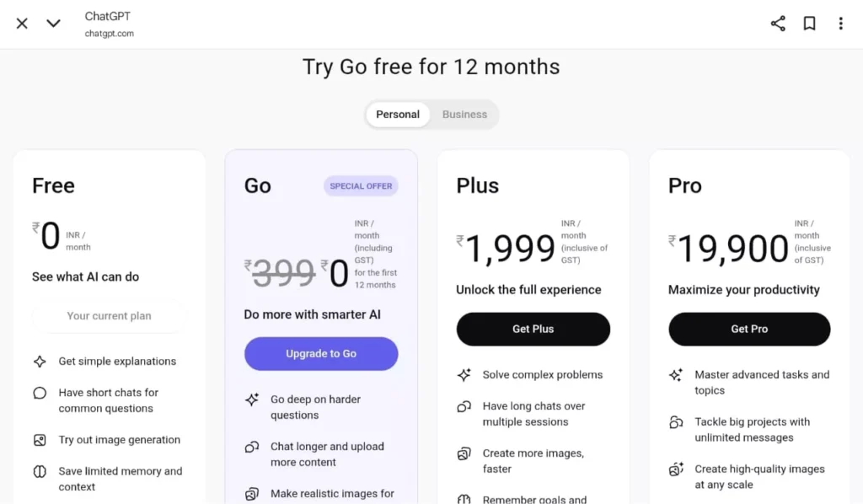The height and width of the screenshot is (504, 863).
Task: Open the chatgpt.com link
Action: click(x=108, y=33)
